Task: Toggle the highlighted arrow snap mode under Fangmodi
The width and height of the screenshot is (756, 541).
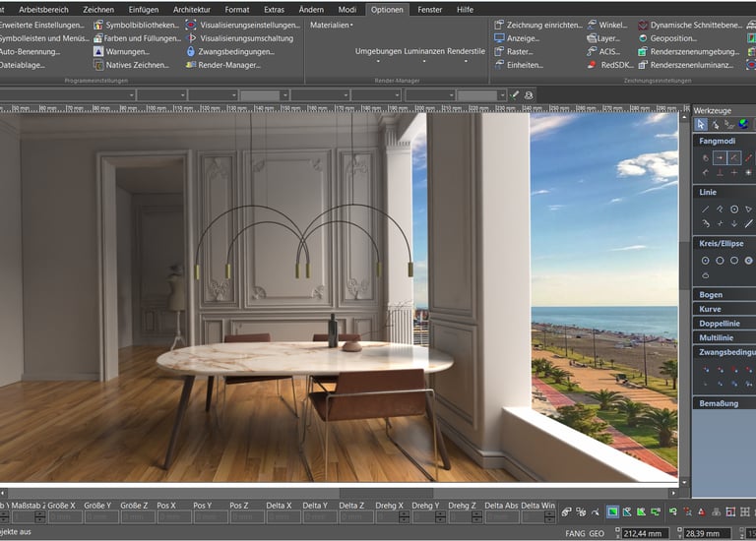Action: (720, 158)
